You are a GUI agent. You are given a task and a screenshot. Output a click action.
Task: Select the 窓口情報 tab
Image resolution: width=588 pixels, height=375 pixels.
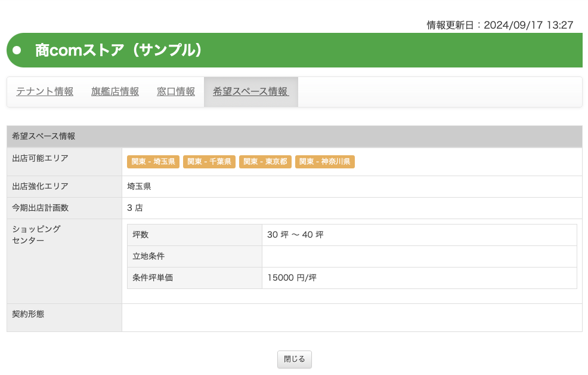176,91
